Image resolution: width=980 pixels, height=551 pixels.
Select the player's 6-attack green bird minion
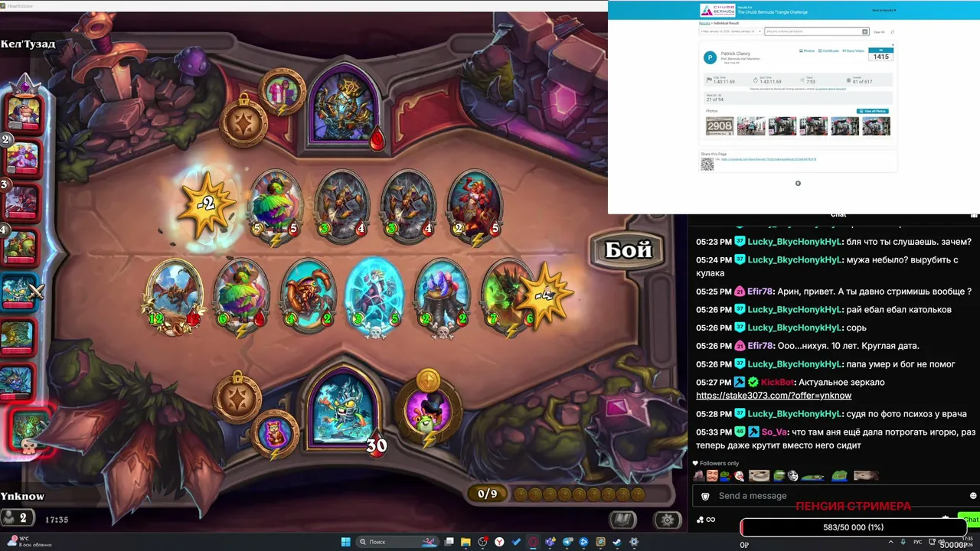(241, 296)
